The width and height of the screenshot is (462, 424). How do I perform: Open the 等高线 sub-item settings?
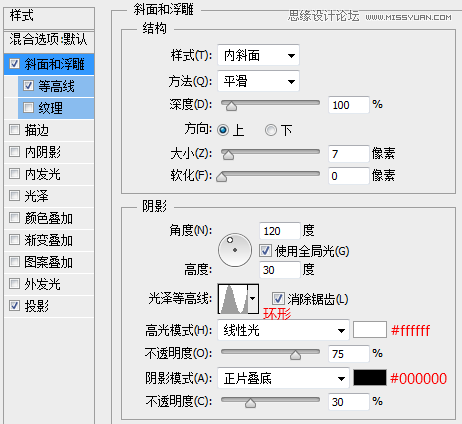tap(56, 86)
